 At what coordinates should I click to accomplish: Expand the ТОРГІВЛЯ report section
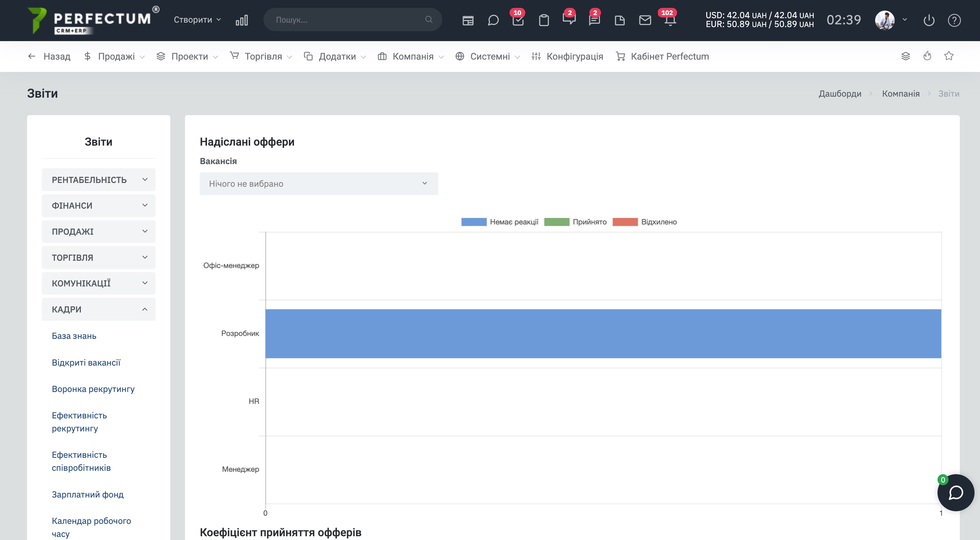tap(99, 257)
